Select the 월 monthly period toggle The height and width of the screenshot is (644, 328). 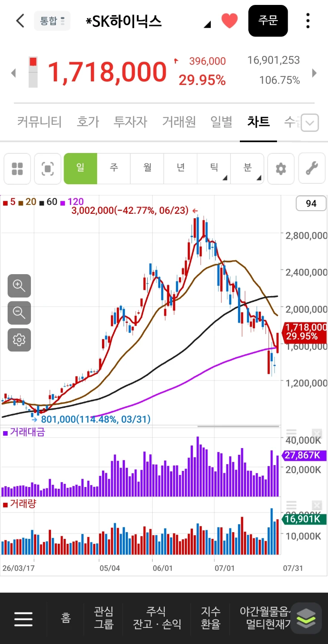(x=147, y=169)
